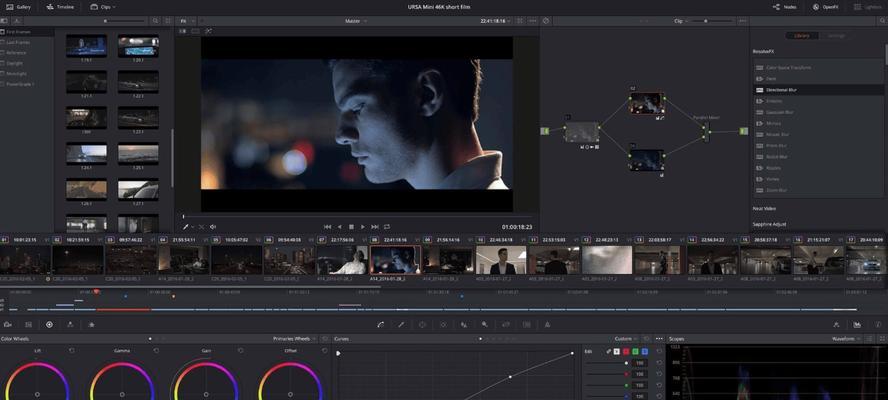The image size is (888, 400).
Task: Open the viewer Fit zoom dropdown
Action: [x=185, y=21]
